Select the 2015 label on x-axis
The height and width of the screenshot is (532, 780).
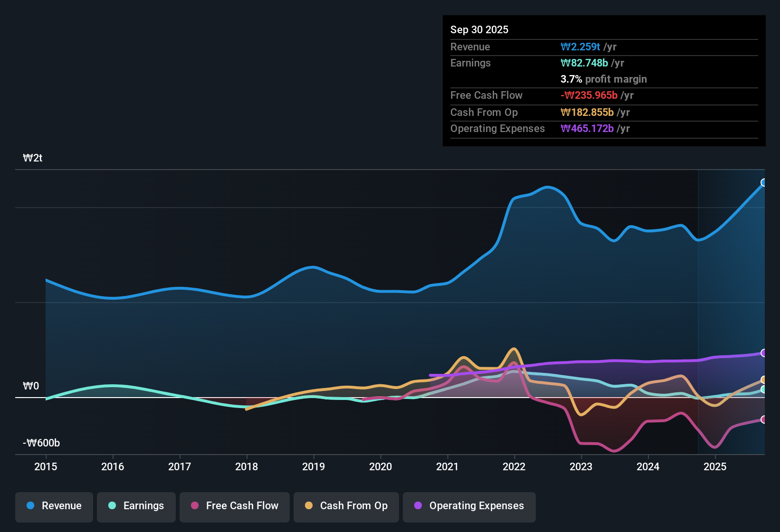[46, 467]
